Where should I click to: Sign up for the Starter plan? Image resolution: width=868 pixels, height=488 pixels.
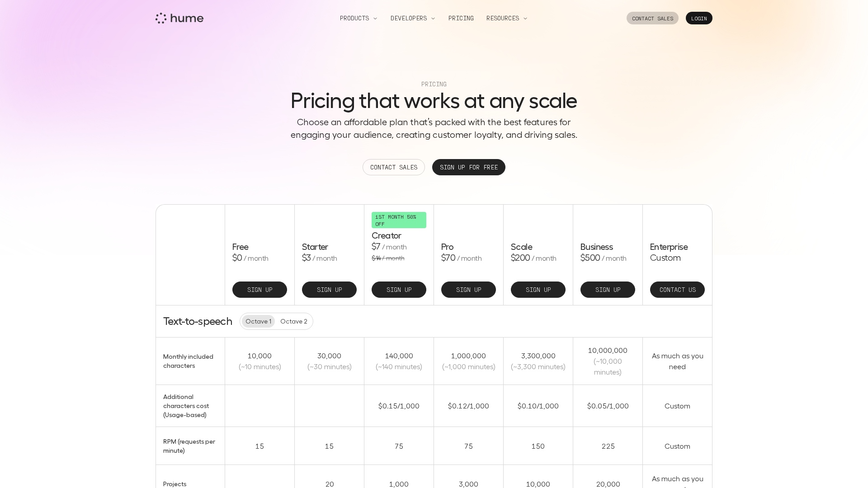329,290
